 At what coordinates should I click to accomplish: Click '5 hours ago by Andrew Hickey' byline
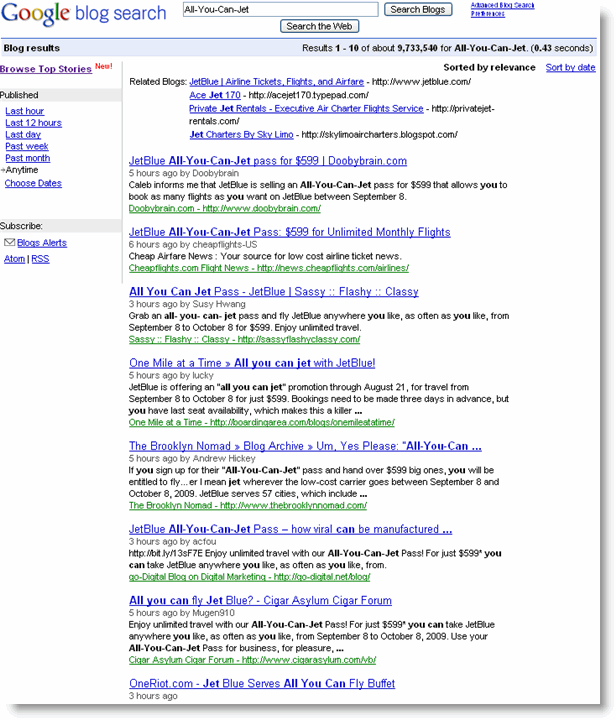(x=192, y=458)
